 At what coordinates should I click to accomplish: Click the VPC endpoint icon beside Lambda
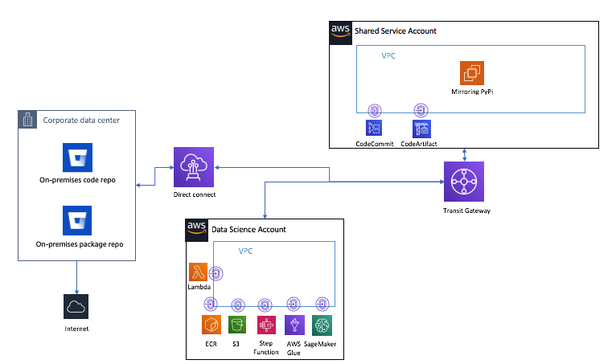216,273
